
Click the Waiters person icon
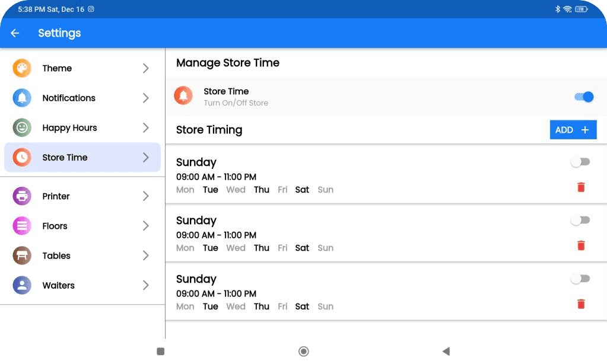click(x=22, y=285)
